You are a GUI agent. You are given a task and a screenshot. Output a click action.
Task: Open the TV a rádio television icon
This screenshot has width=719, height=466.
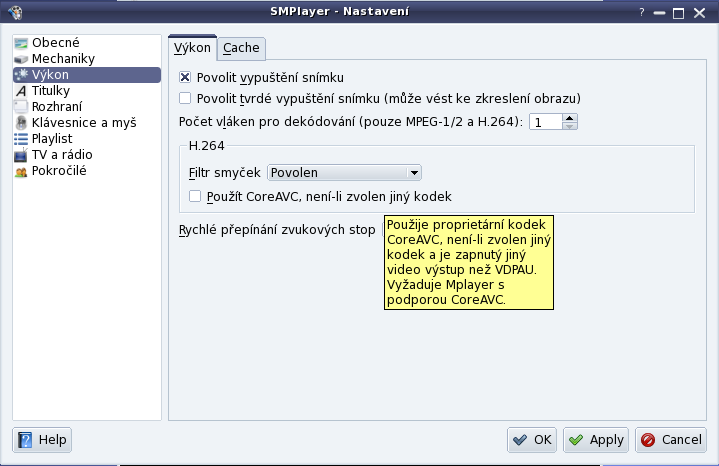(21, 155)
